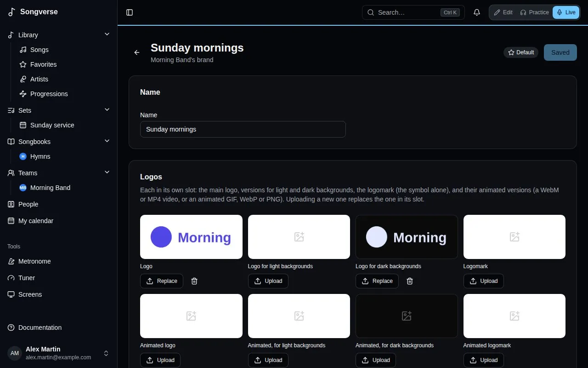
Task: Toggle the Default star badge
Action: pos(521,52)
